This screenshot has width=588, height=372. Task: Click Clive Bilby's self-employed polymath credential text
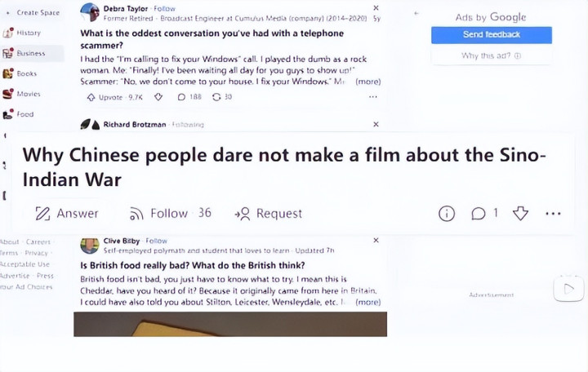tap(196, 250)
